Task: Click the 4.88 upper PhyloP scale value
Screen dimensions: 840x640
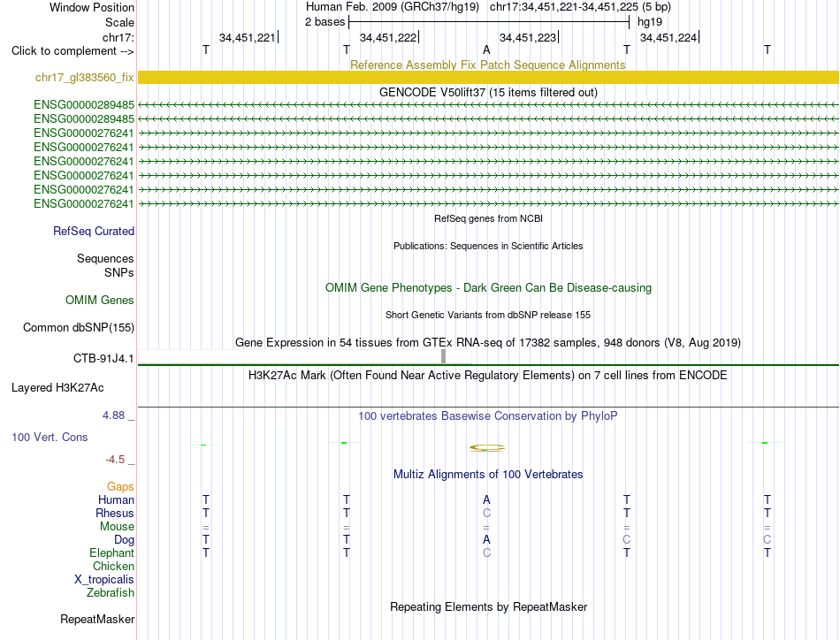Action: coord(113,415)
